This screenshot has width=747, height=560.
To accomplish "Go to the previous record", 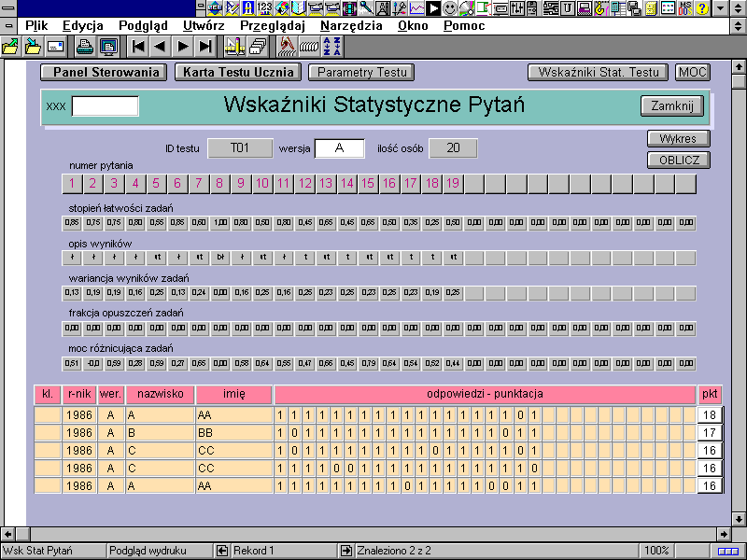I will coord(160,46).
